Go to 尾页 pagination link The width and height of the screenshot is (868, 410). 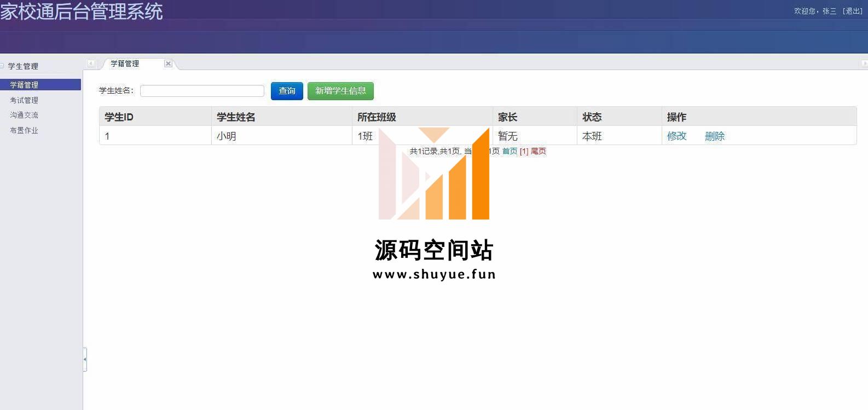(539, 151)
